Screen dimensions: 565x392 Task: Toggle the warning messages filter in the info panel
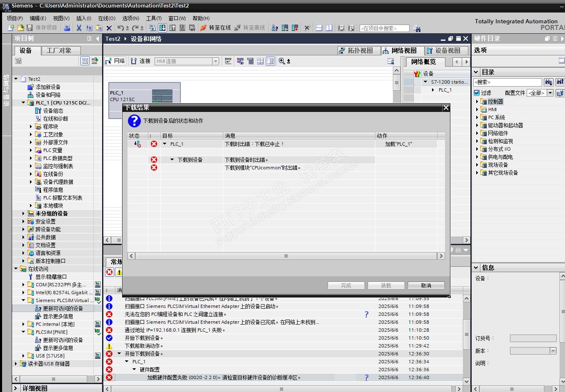(x=119, y=272)
